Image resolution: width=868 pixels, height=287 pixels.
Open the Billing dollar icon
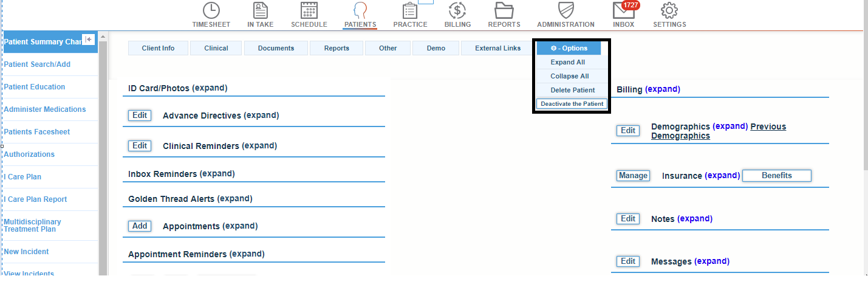(x=457, y=10)
